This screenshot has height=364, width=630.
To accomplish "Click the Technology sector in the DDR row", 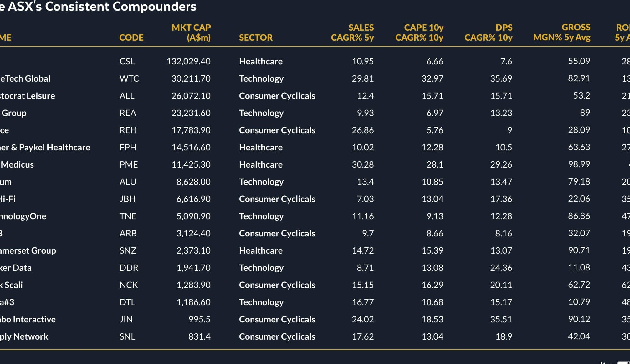I will [261, 268].
